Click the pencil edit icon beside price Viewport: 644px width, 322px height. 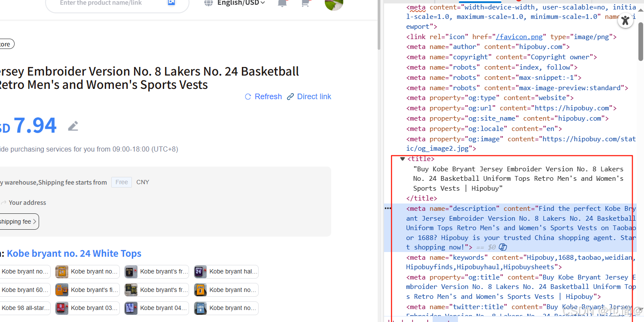73,126
